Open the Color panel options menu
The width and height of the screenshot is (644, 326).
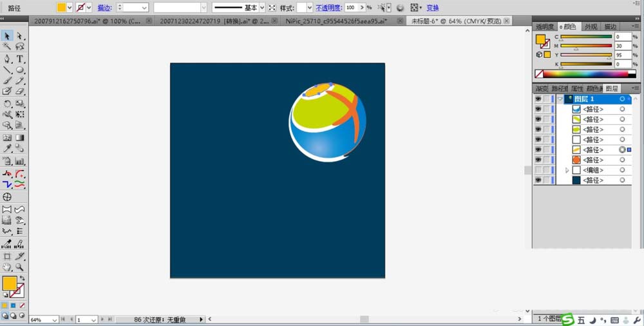tap(635, 26)
